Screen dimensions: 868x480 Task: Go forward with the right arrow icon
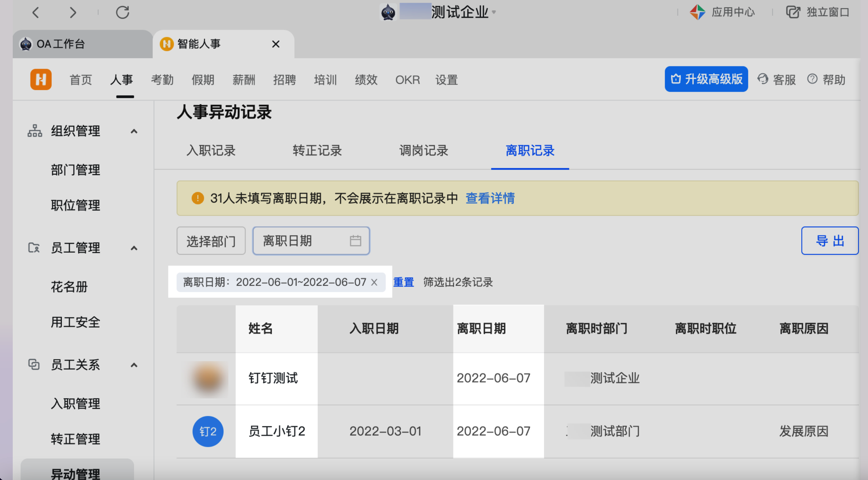pos(73,12)
